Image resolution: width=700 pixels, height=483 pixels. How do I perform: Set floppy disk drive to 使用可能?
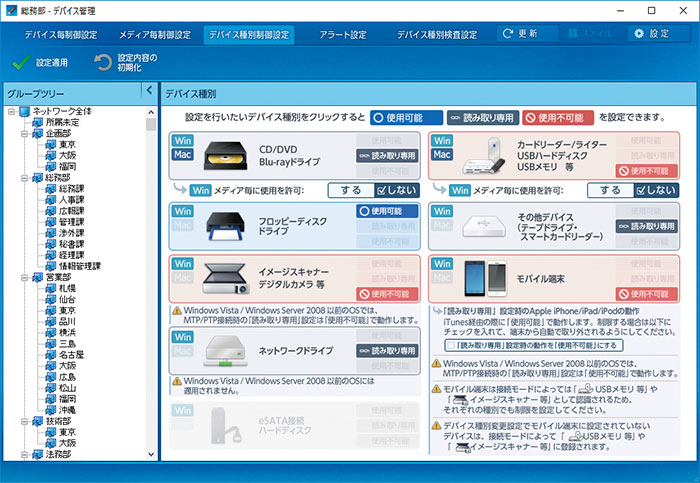coord(385,211)
